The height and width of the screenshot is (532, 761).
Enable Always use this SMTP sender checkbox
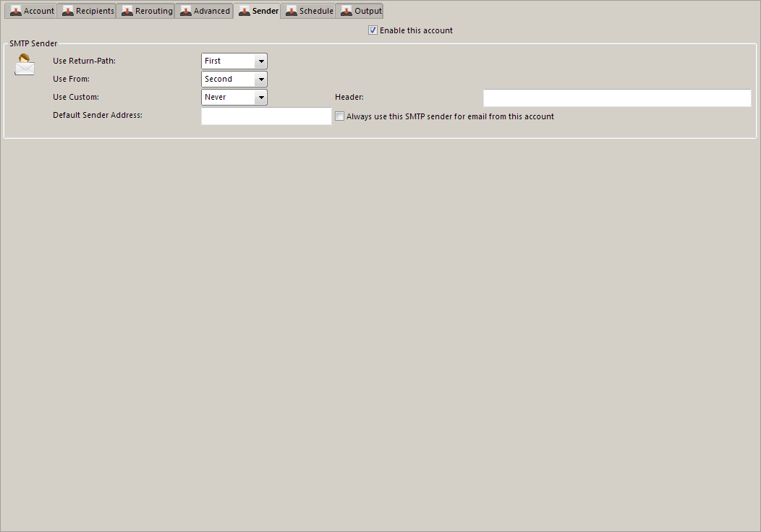(340, 116)
